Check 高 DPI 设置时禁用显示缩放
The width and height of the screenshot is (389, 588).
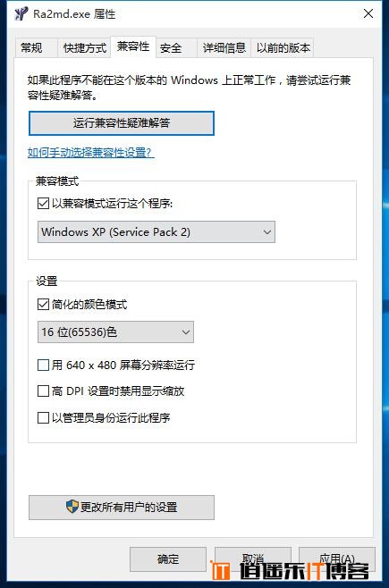coord(43,391)
